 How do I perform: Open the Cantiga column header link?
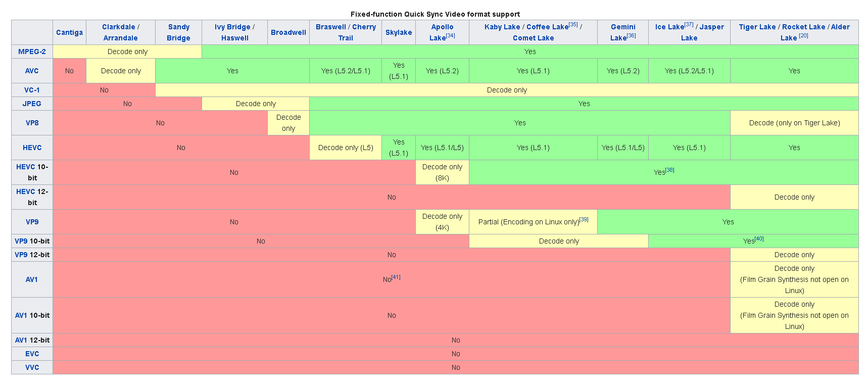(69, 32)
